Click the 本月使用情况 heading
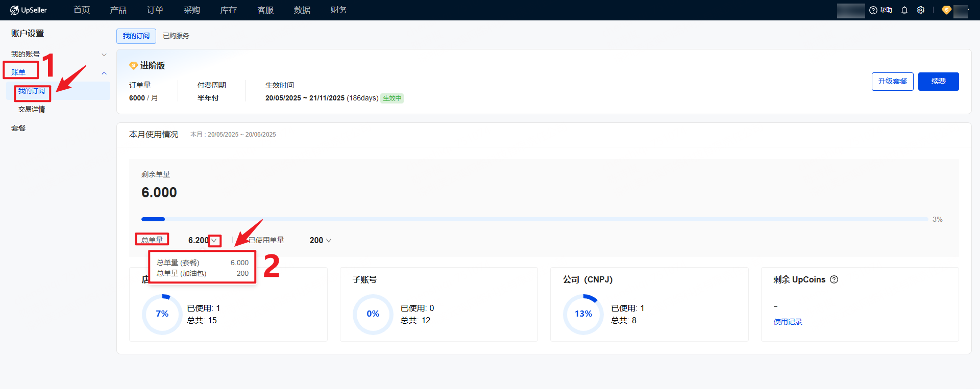Screen dimensions: 980x389 (x=154, y=135)
